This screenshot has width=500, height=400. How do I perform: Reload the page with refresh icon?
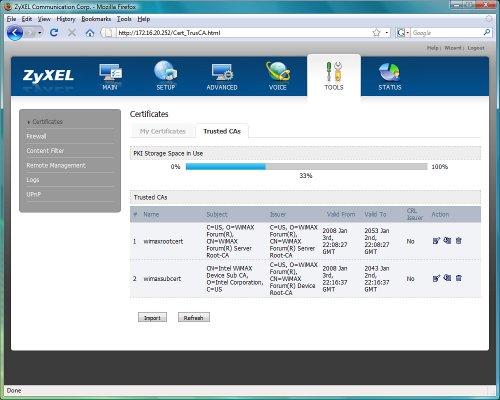(54, 33)
